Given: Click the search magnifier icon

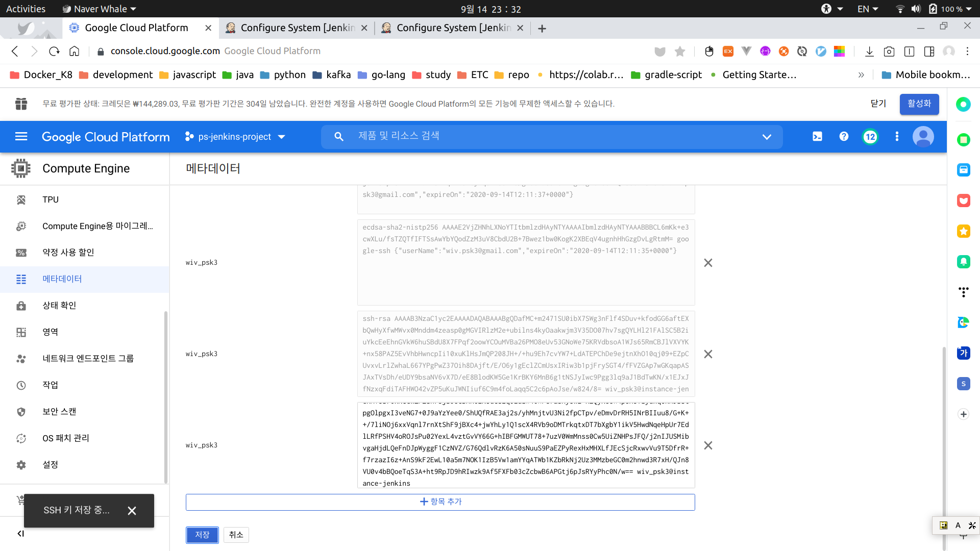Looking at the screenshot, I should pos(339,136).
